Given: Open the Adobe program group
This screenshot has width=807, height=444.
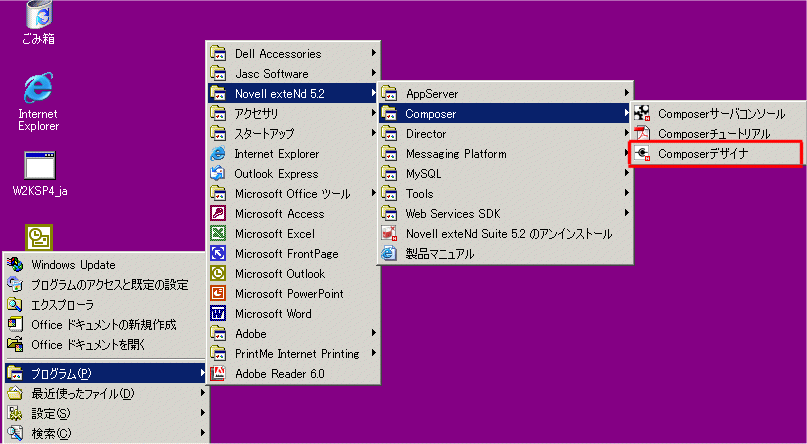Looking at the screenshot, I should 293,333.
